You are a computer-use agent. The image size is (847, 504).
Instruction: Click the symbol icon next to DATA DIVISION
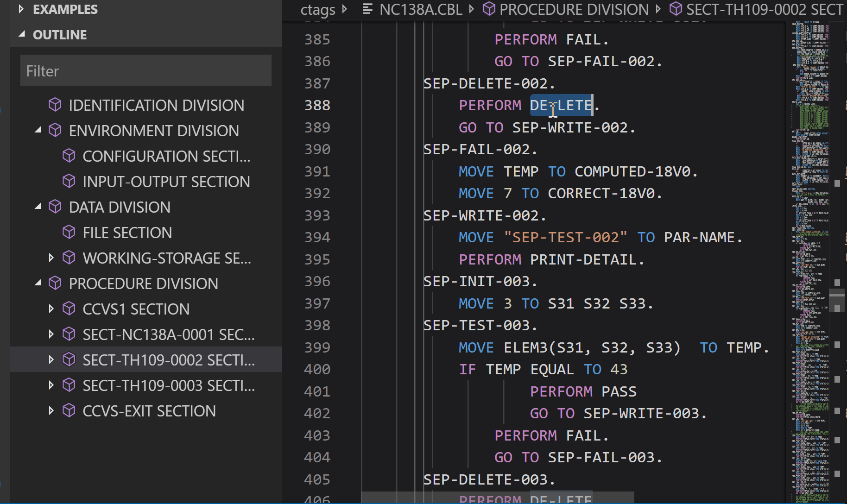[x=55, y=207]
